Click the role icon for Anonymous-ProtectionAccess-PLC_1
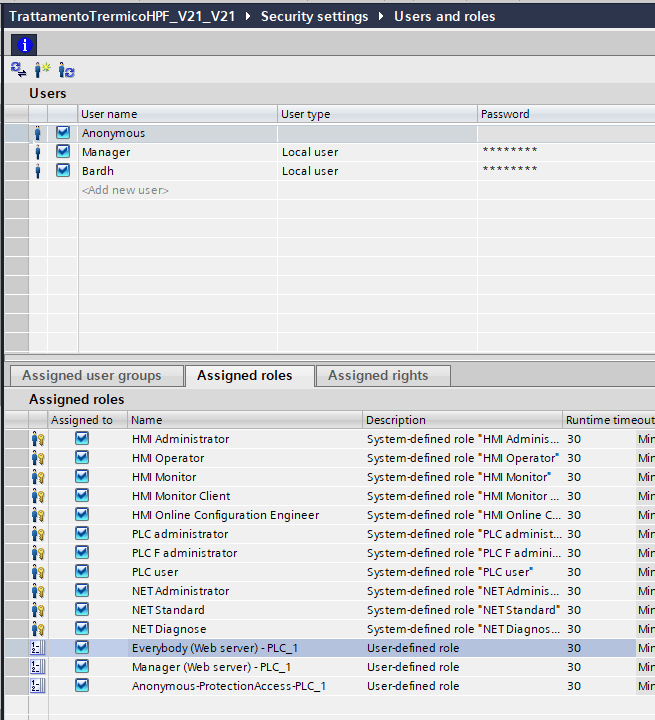The height and width of the screenshot is (720, 655). pyautogui.click(x=38, y=686)
